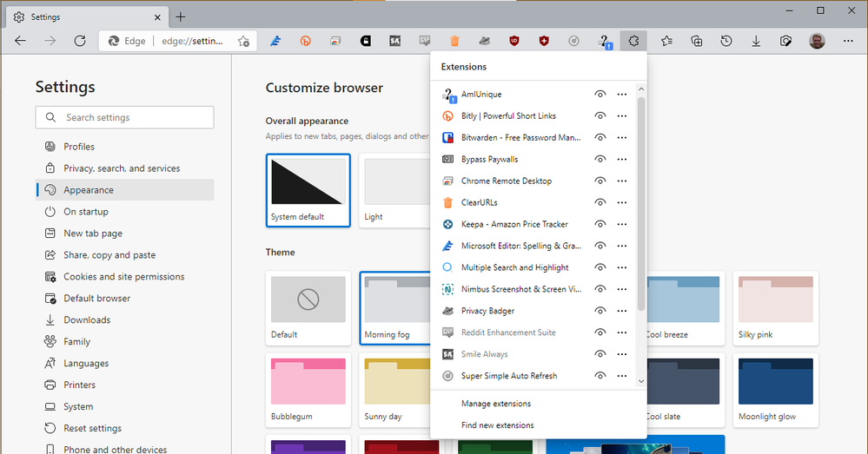Toggle toolbar visibility for AmIUnique
The width and height of the screenshot is (868, 454).
(600, 94)
